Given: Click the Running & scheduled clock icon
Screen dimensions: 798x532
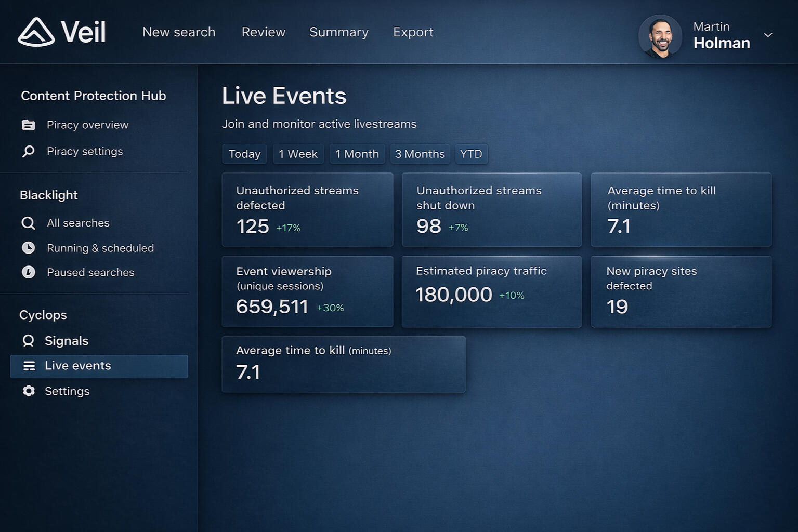Looking at the screenshot, I should coord(29,248).
